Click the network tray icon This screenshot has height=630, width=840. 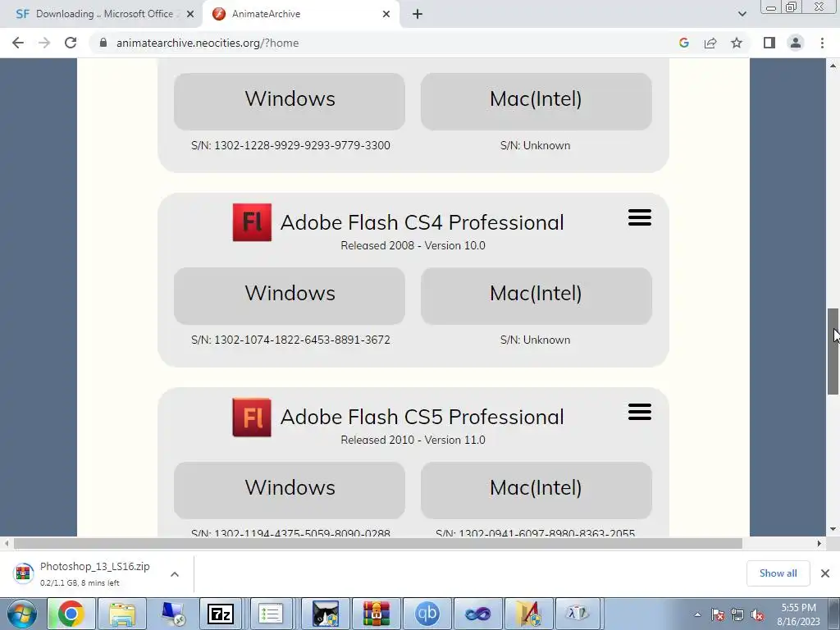737,615
